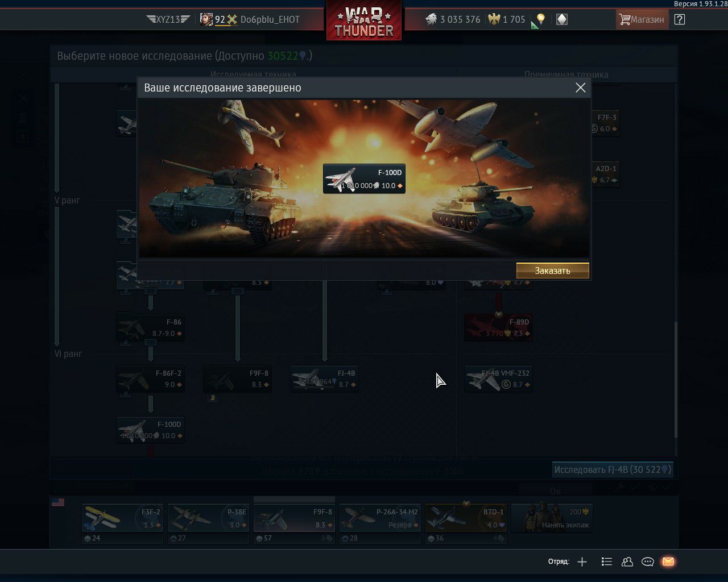Select the FJ-4B in research tree

pos(324,379)
